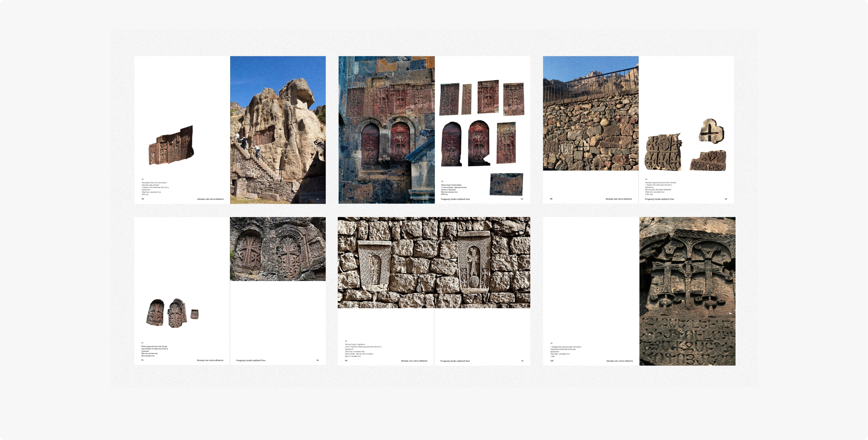
Task: Click the Saghmosavank caption numbered 68
Action: (x=454, y=189)
